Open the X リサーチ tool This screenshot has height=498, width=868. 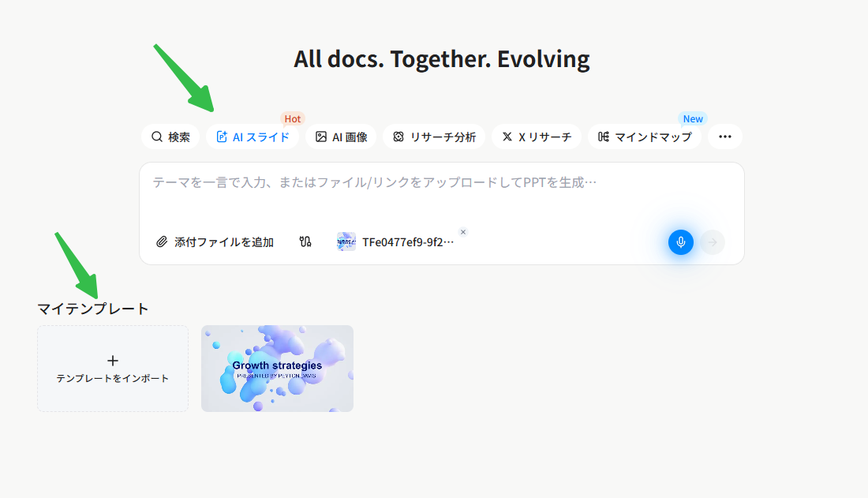537,137
